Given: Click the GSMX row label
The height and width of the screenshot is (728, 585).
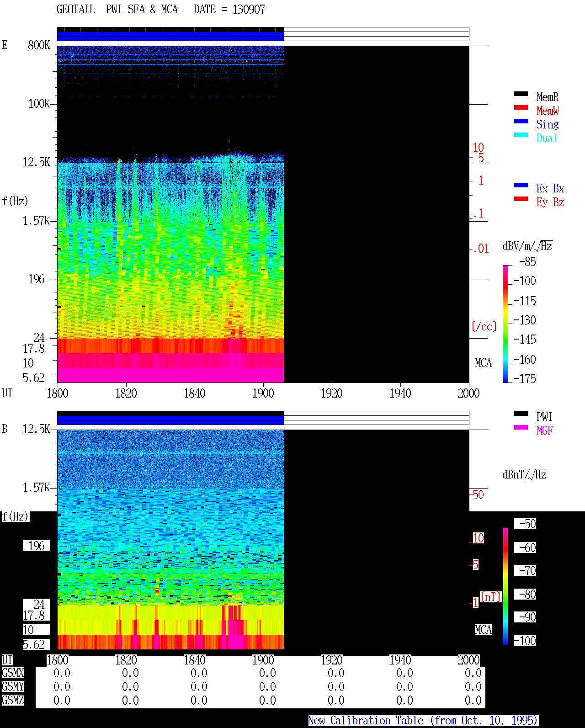Looking at the screenshot, I should (x=13, y=673).
